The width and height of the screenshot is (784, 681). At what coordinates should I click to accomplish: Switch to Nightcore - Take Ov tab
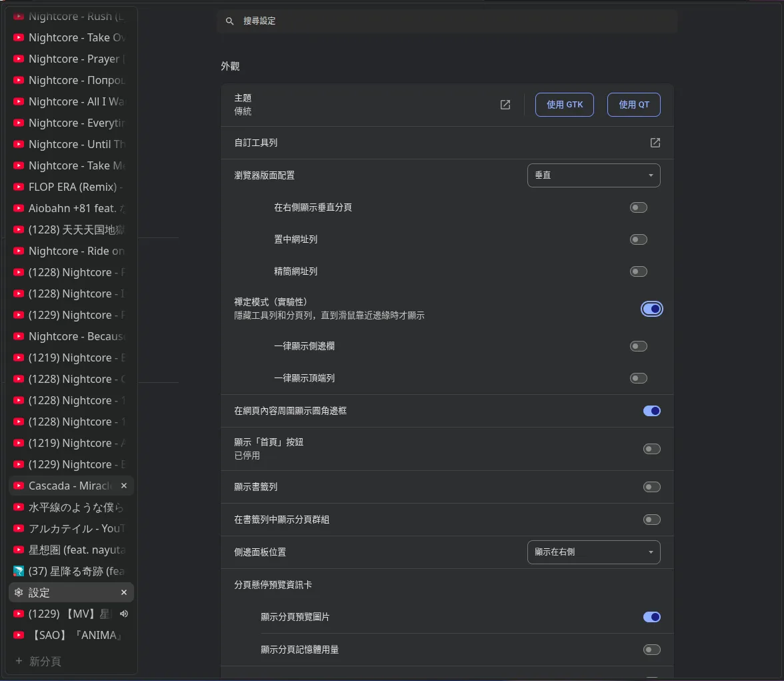[x=71, y=37]
